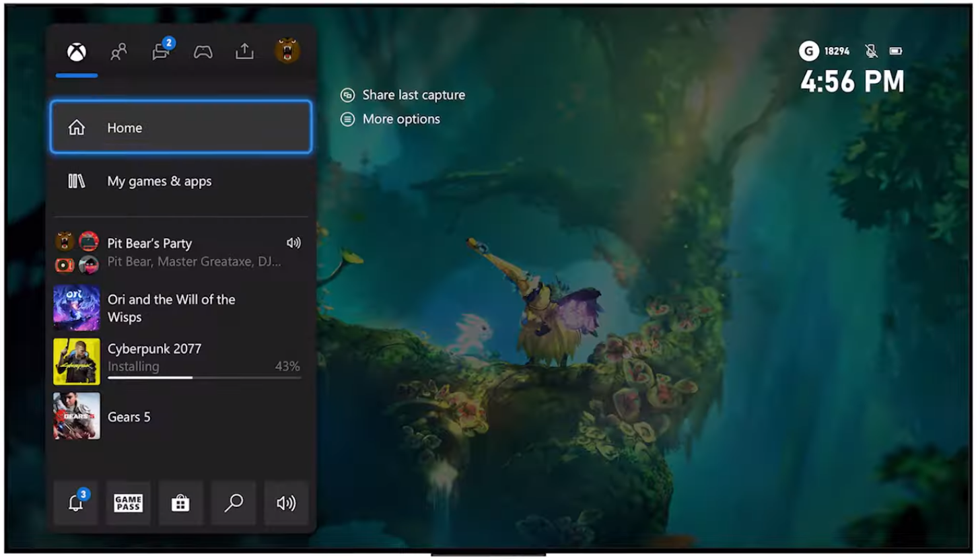Open Game Pass button
The width and height of the screenshot is (980, 560).
tap(128, 503)
